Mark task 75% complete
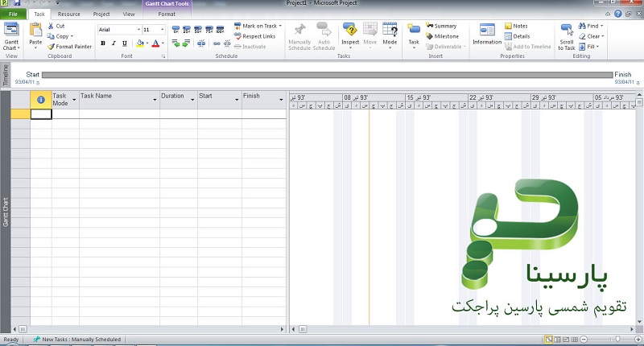Viewport: 644px width, 346px height. coord(209,30)
